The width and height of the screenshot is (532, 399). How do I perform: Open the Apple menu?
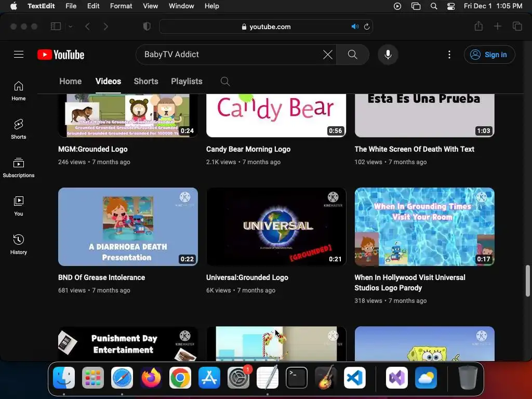click(14, 6)
